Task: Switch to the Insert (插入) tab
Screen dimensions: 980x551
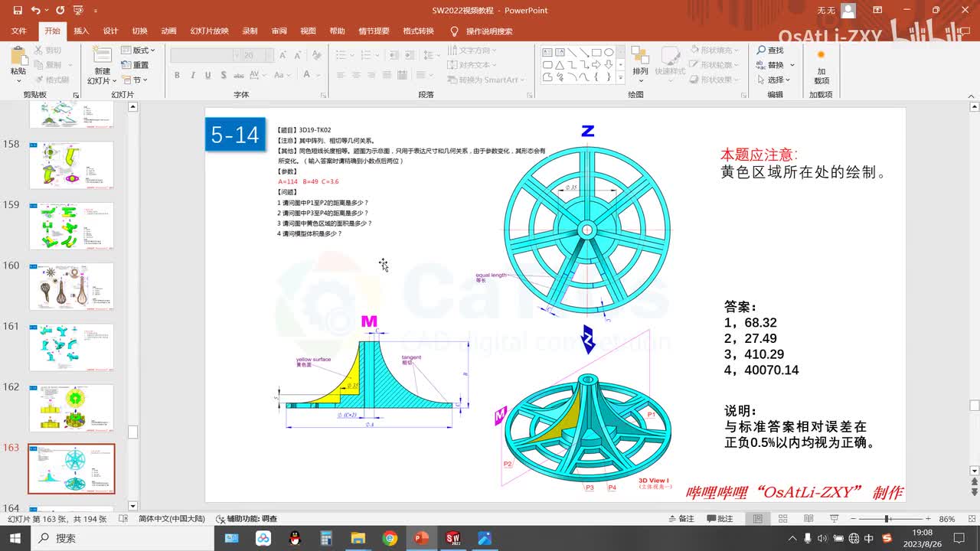Action: [x=81, y=31]
